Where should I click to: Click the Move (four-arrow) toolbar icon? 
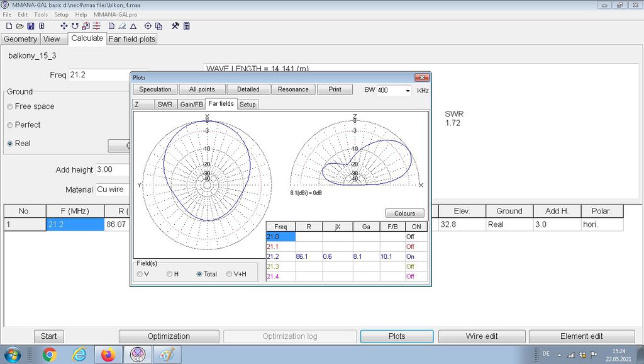point(64,26)
